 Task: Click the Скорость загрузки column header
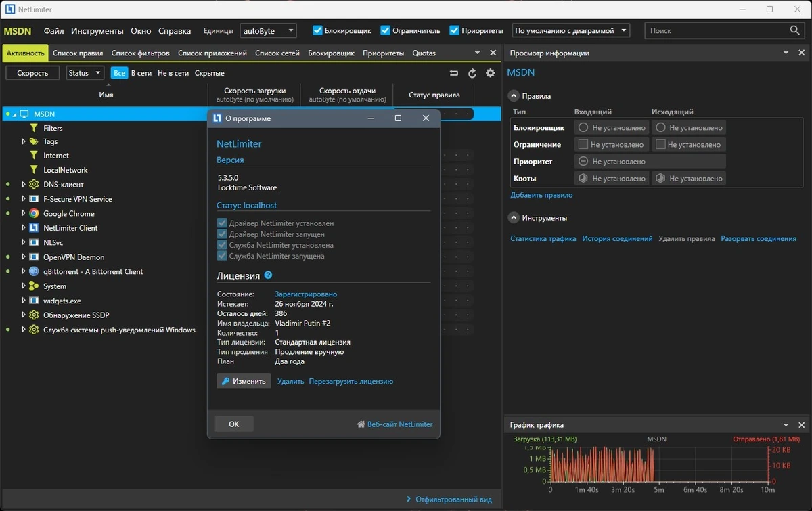[255, 95]
